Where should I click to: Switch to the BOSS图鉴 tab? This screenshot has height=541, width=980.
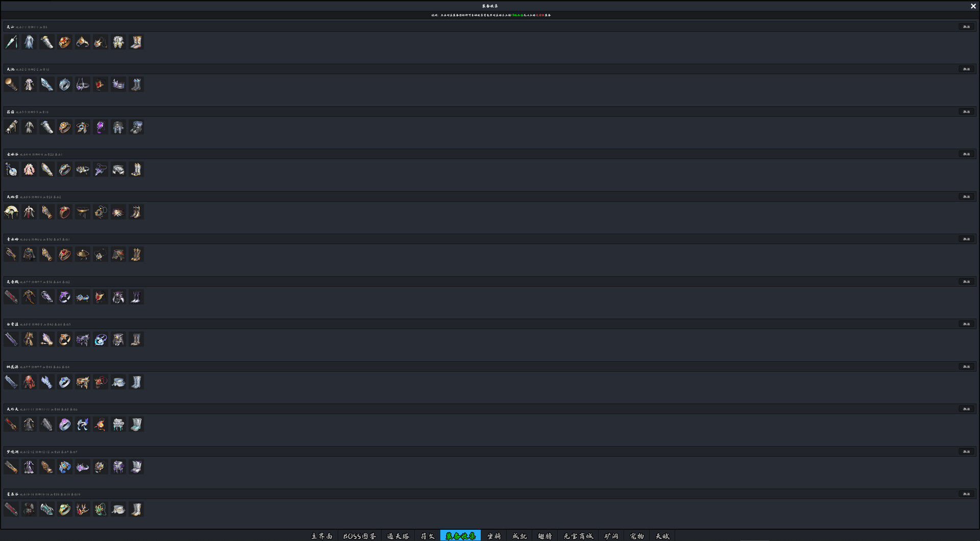coord(359,536)
